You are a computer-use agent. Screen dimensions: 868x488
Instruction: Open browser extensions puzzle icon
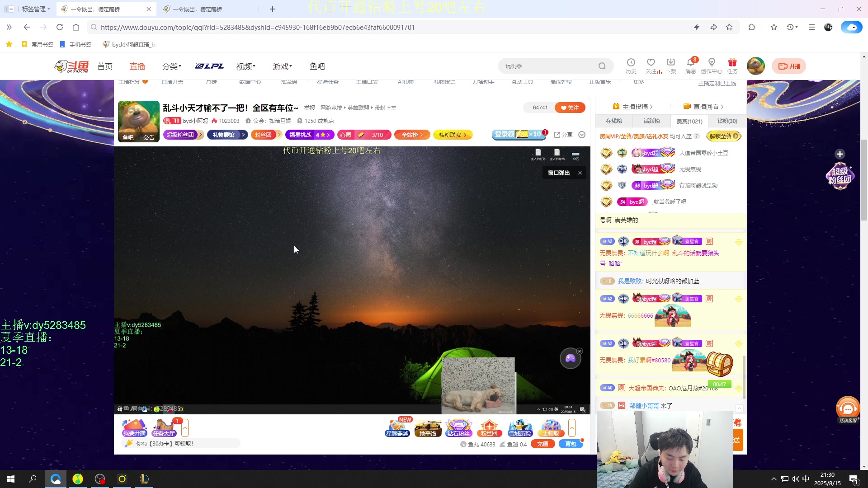pyautogui.click(x=752, y=27)
